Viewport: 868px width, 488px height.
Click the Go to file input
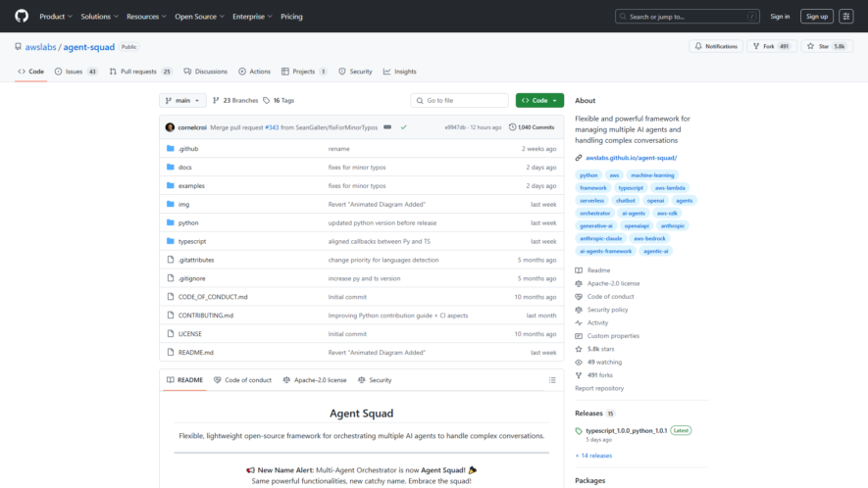coord(459,100)
